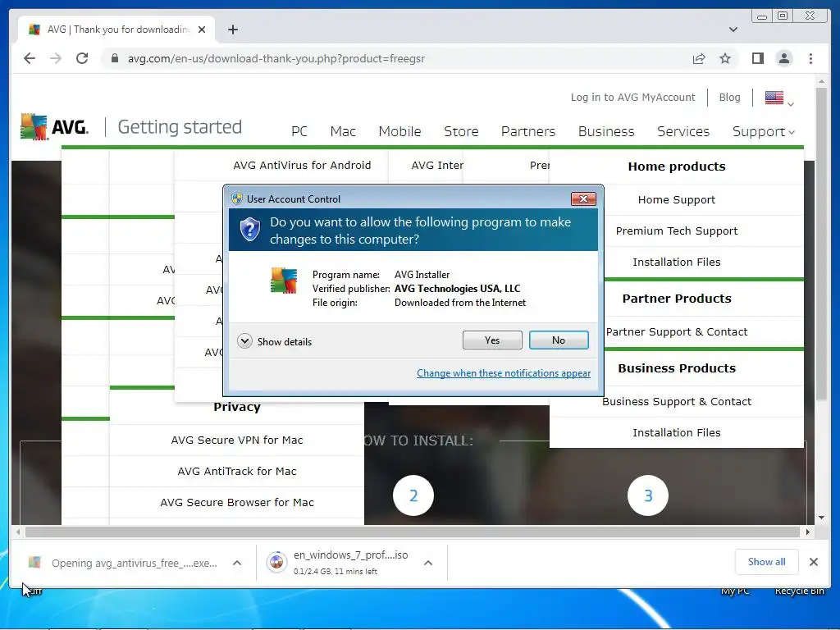Select AVG Secure VPN for Mac
The image size is (840, 630).
point(237,440)
